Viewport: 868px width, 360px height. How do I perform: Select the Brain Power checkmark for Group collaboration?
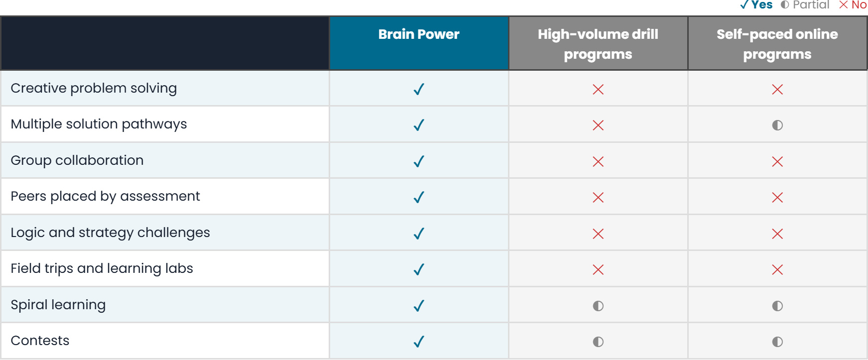(419, 161)
